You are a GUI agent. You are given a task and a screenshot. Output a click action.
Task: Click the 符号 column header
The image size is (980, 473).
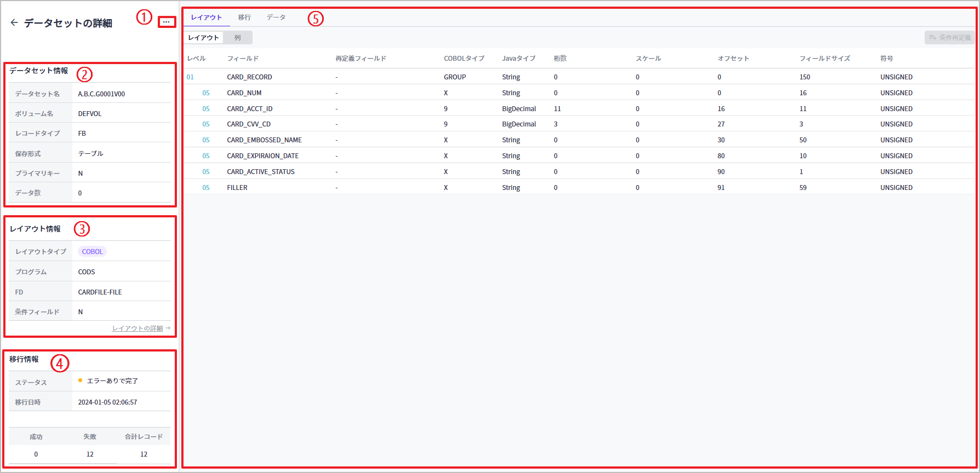[x=886, y=59]
